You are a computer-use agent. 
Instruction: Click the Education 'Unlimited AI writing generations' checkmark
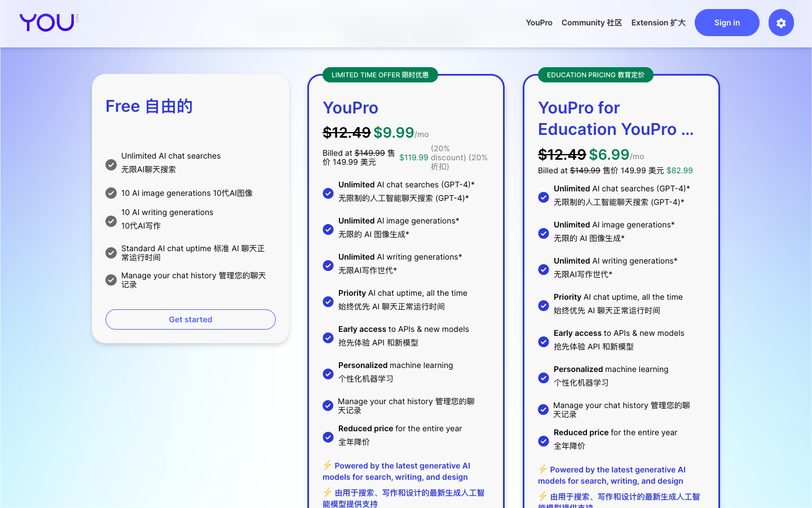544,270
